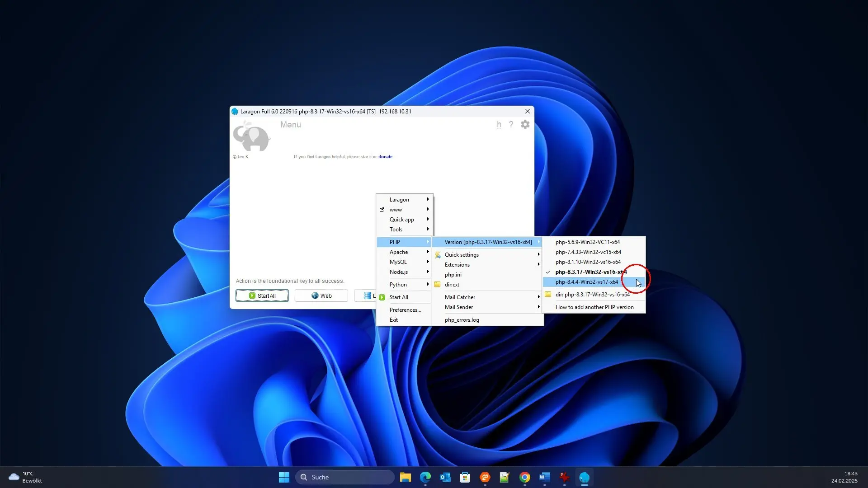Screen dimensions: 868x488
Task: Click the Laragon taskbar icon
Action: click(x=584, y=477)
